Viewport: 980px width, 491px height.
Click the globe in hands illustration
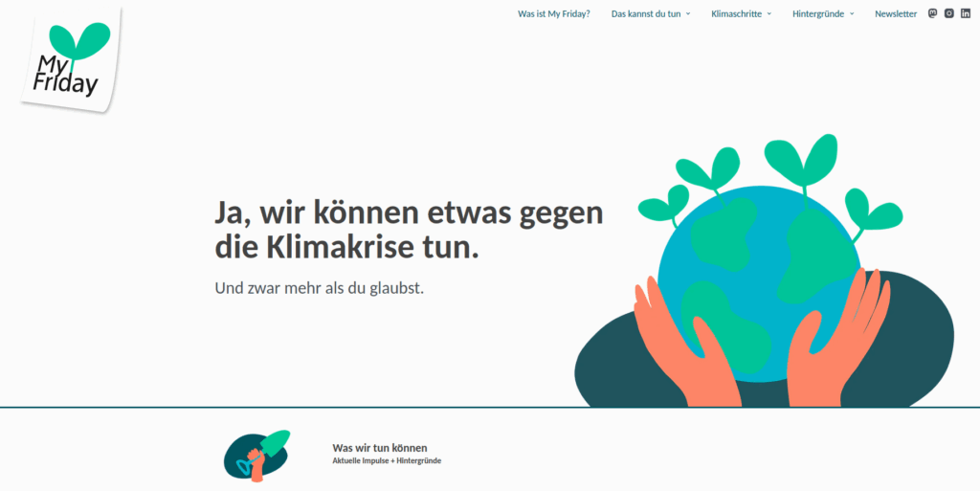[x=764, y=271]
